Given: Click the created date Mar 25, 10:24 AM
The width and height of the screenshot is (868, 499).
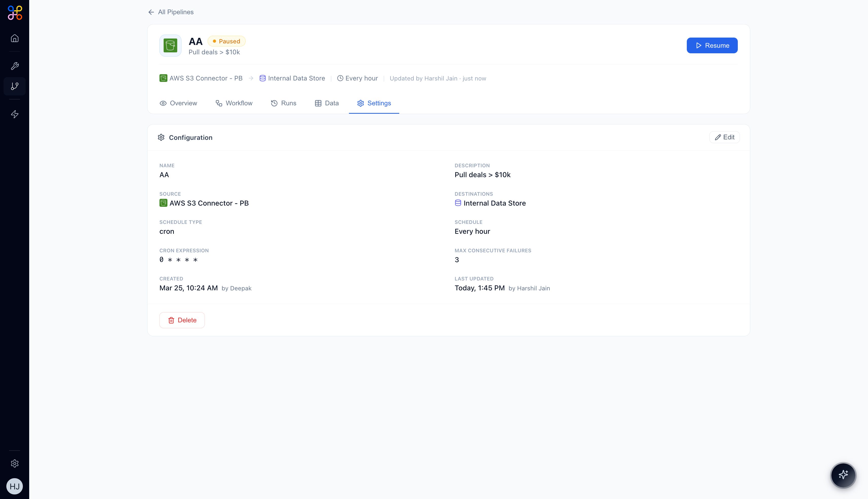Looking at the screenshot, I should [189, 288].
